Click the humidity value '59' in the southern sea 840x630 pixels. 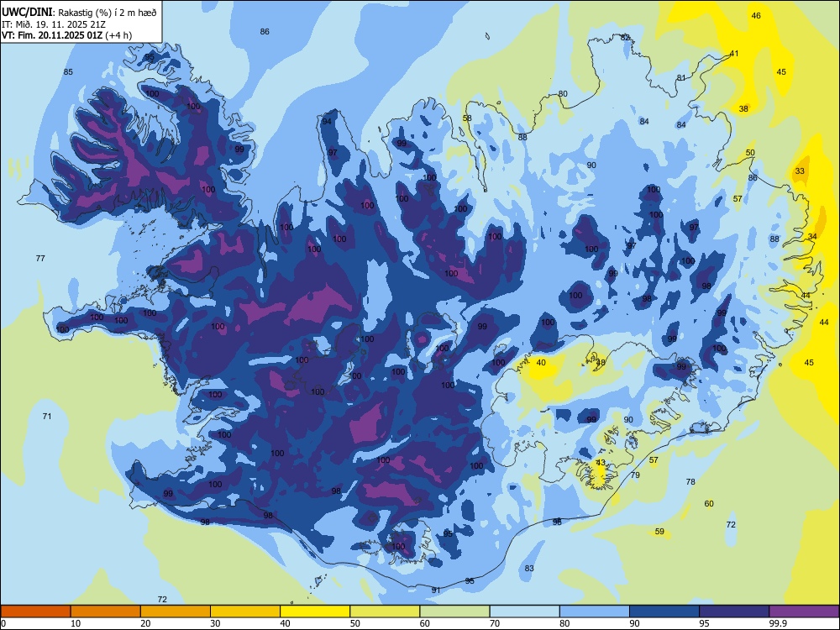point(659,532)
